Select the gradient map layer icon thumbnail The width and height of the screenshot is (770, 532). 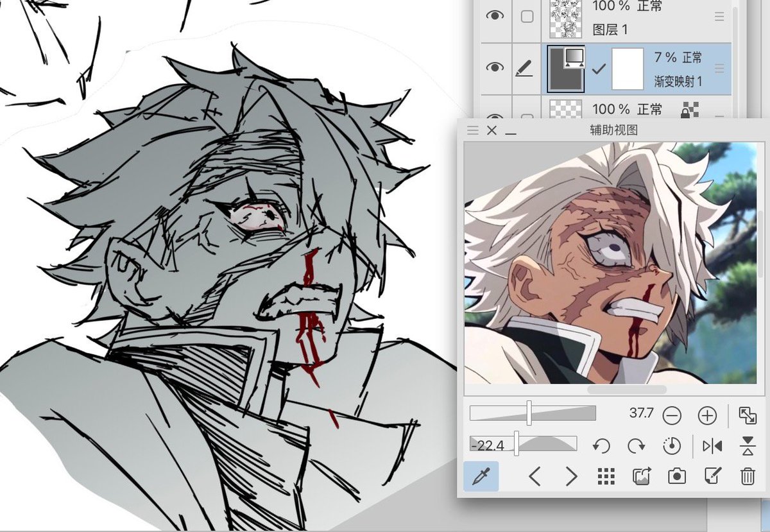[565, 69]
